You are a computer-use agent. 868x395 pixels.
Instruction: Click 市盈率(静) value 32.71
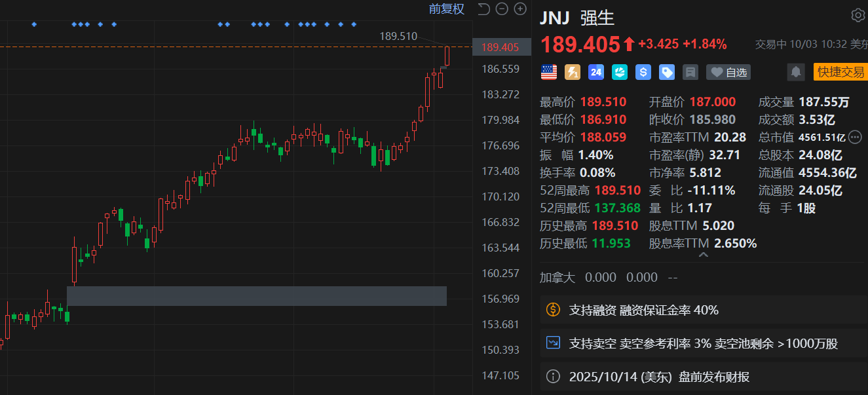[725, 155]
